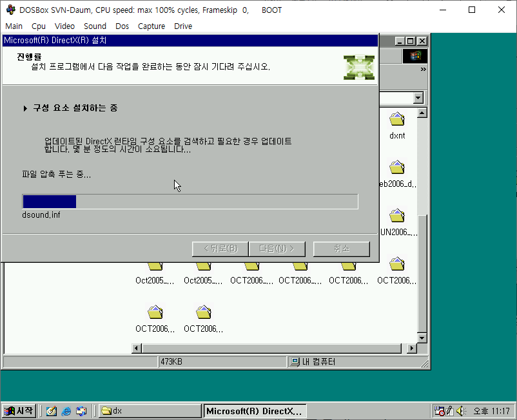Click the 시작 Start button
This screenshot has height=420, width=517.
pyautogui.click(x=19, y=411)
